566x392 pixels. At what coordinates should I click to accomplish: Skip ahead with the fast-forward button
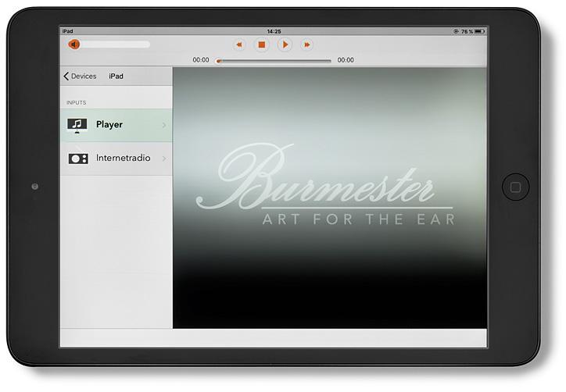(306, 45)
